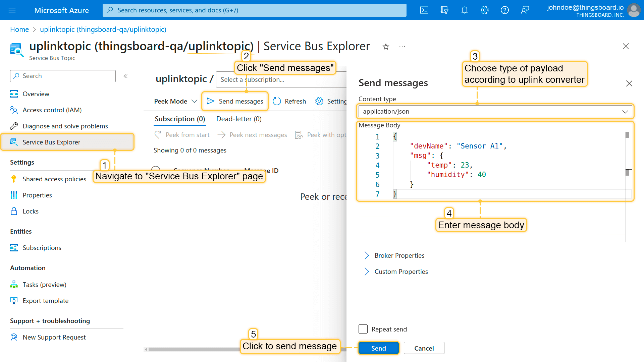This screenshot has width=644, height=362.
Task: Collapse sidebar with double chevron icon
Action: pyautogui.click(x=125, y=76)
